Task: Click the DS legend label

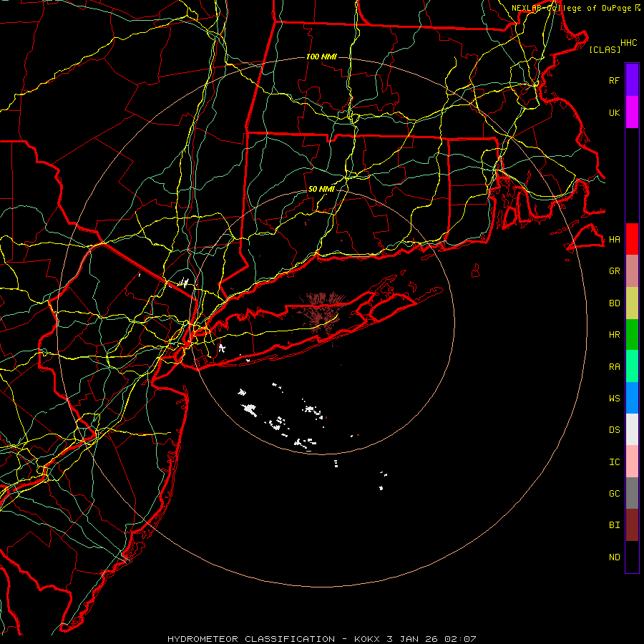Action: coord(614,429)
